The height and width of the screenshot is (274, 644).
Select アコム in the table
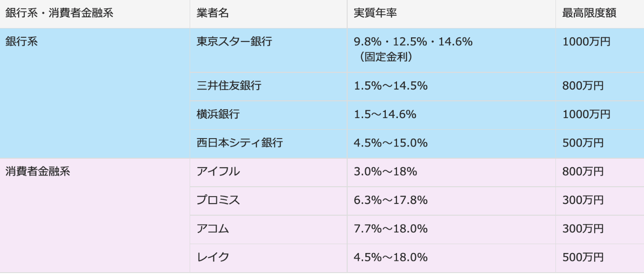point(212,229)
